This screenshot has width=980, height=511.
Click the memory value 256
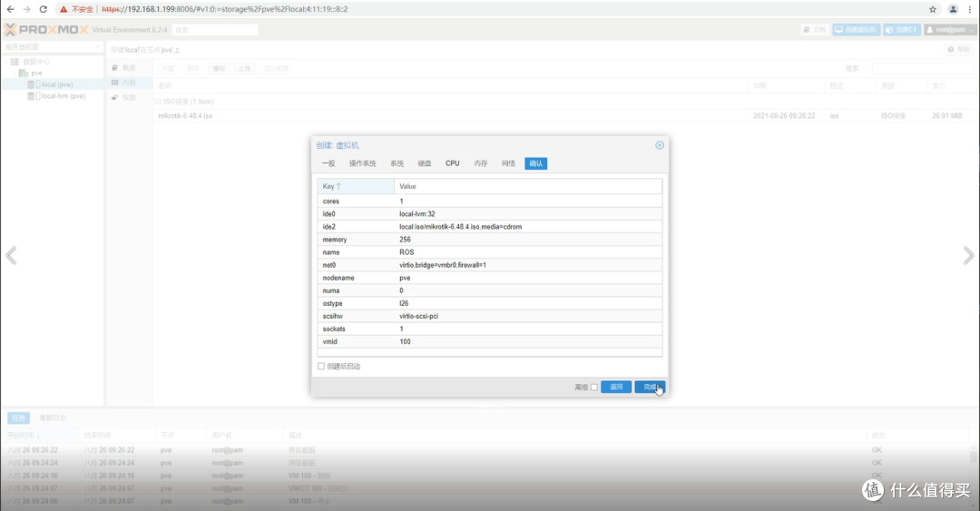tap(405, 240)
